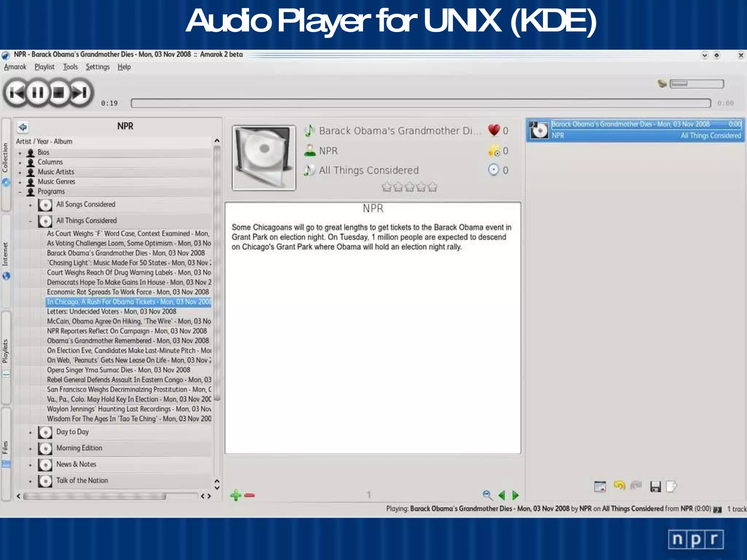747x560 pixels.
Task: Expand the Morning Edition album
Action: [30, 449]
